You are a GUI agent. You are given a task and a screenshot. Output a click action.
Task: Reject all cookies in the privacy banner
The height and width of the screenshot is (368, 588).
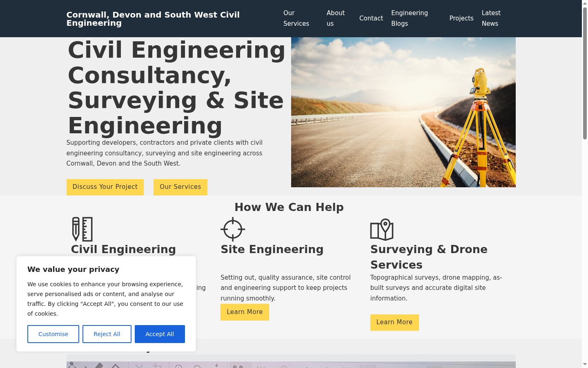(x=107, y=334)
